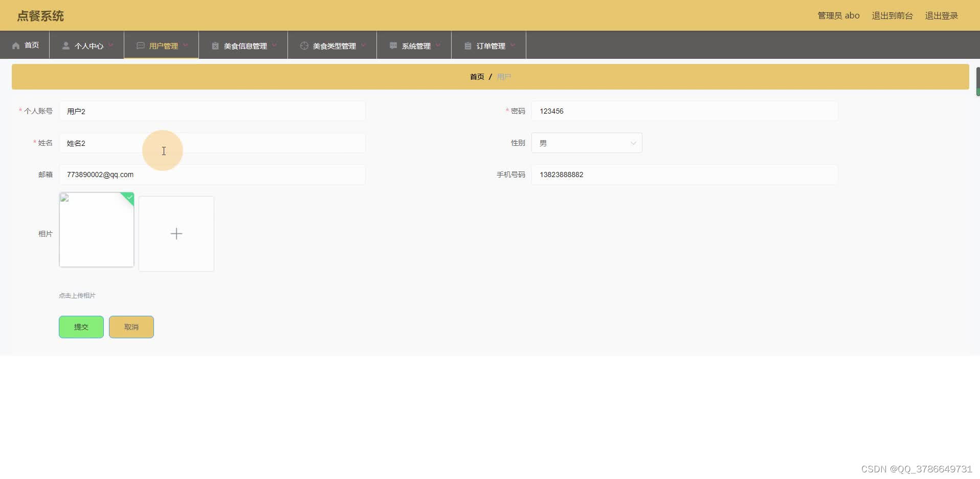
Task: Open the 美食信息管理 menu
Action: pos(243,45)
